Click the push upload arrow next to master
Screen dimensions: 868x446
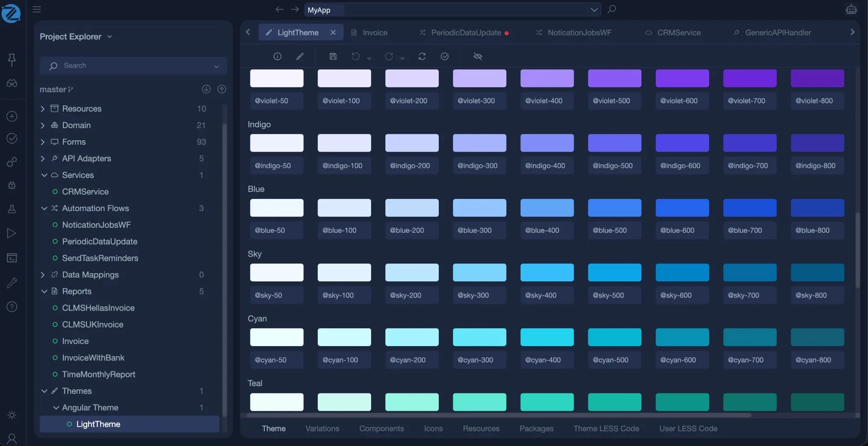[x=222, y=89]
